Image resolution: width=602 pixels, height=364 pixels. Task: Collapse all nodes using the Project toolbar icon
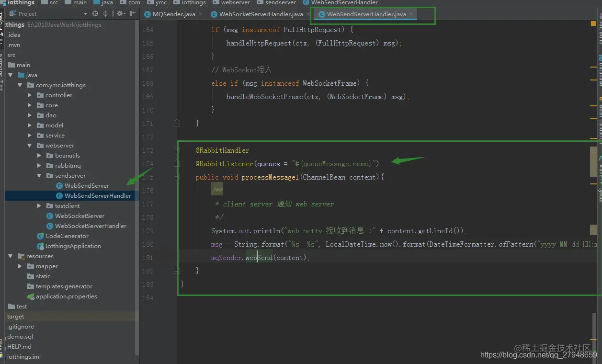[106, 14]
